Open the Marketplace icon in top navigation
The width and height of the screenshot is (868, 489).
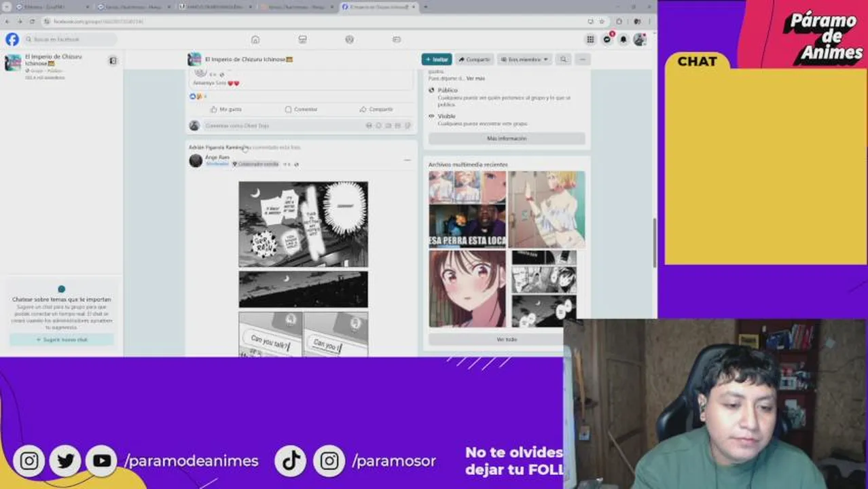(302, 39)
